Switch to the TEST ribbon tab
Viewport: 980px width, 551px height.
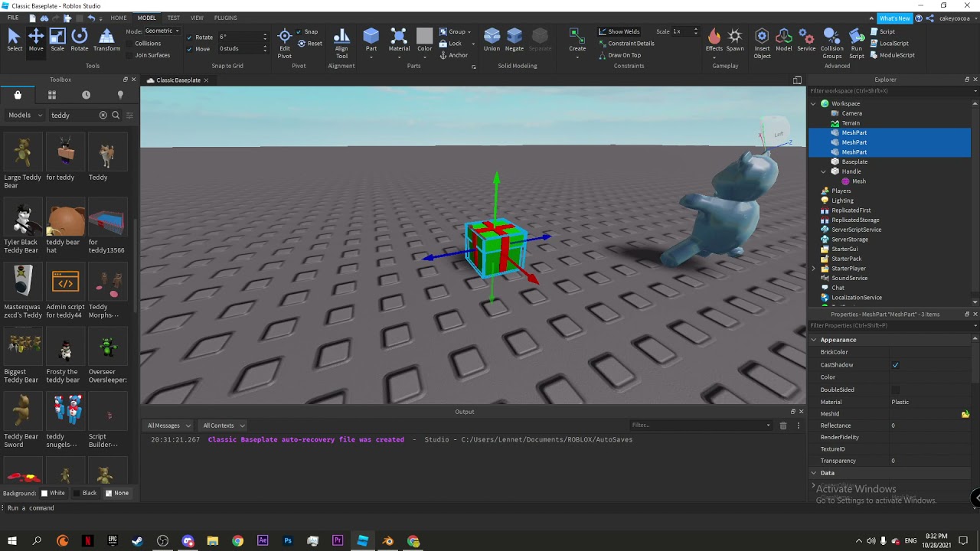point(174,18)
